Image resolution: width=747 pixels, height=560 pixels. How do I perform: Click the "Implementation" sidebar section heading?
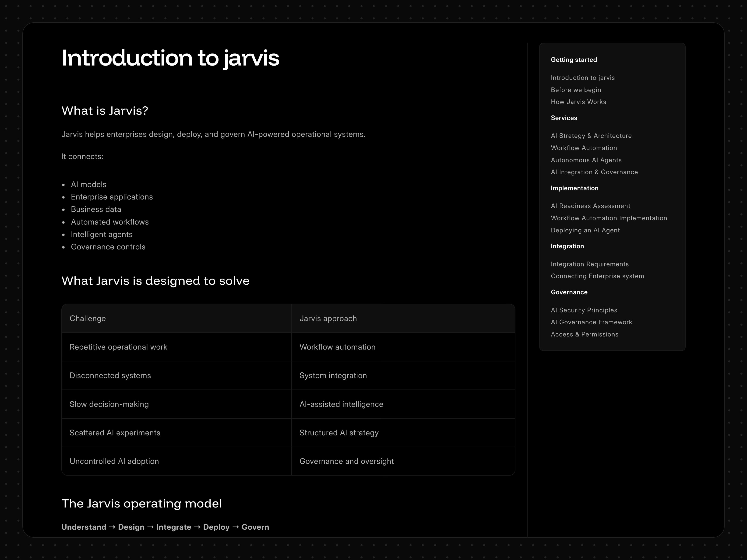click(x=574, y=188)
